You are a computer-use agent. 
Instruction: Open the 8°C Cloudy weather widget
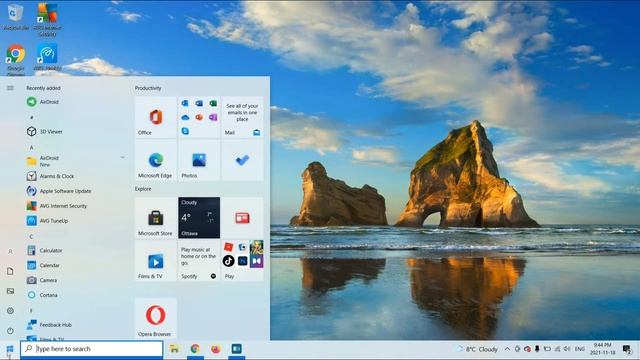[477, 349]
